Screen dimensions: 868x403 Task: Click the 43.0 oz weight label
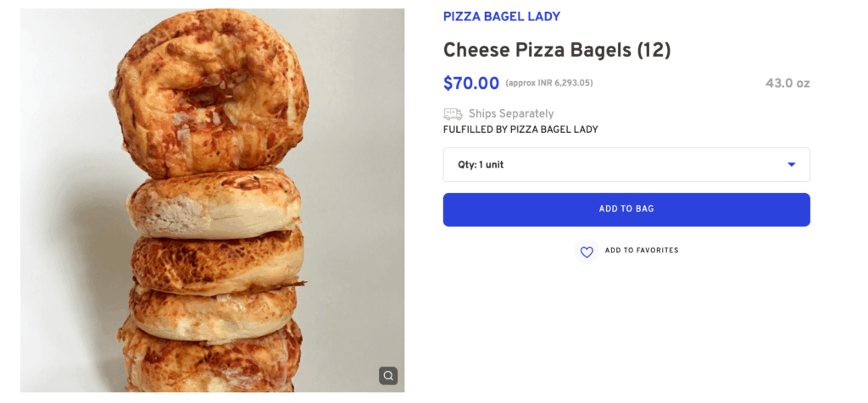(787, 83)
